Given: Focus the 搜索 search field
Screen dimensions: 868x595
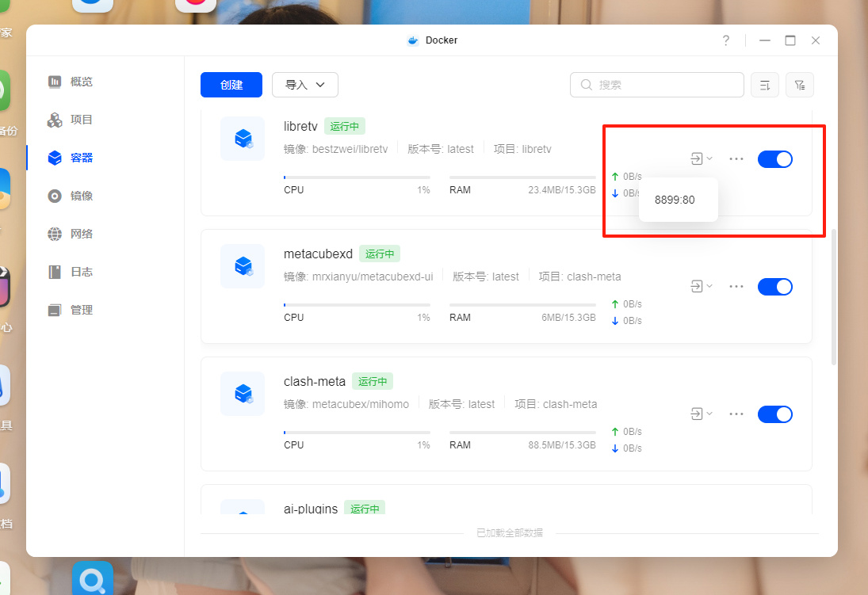Looking at the screenshot, I should point(656,85).
